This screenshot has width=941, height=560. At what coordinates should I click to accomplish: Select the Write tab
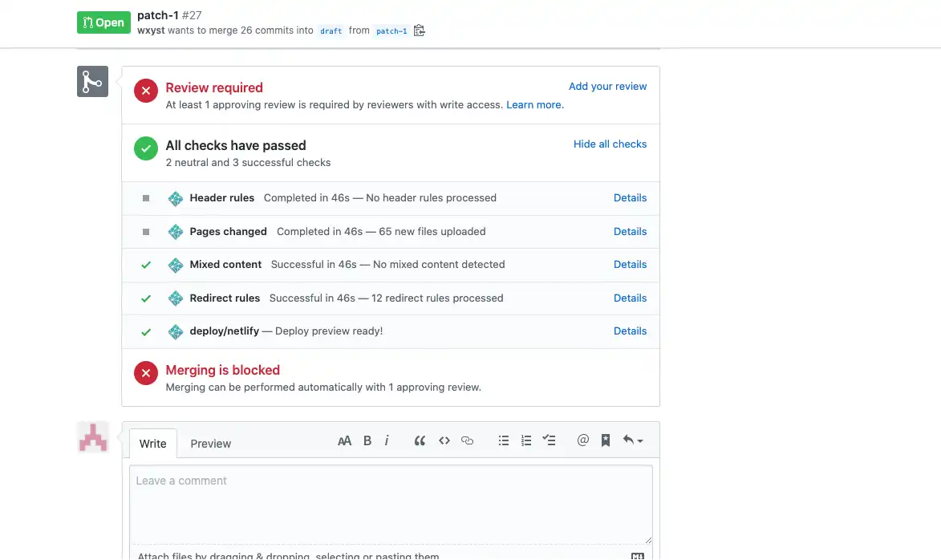click(x=152, y=443)
